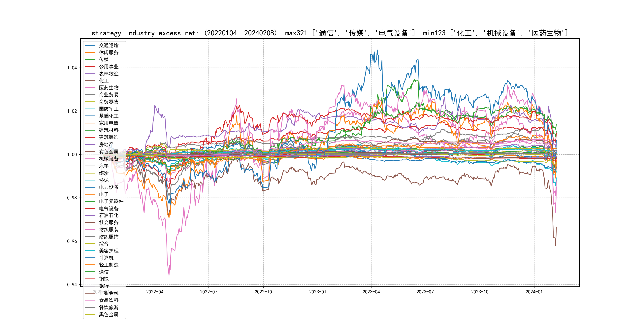Click the cyan line swatch beside 美容护理
The height and width of the screenshot is (322, 644).
tap(90, 251)
